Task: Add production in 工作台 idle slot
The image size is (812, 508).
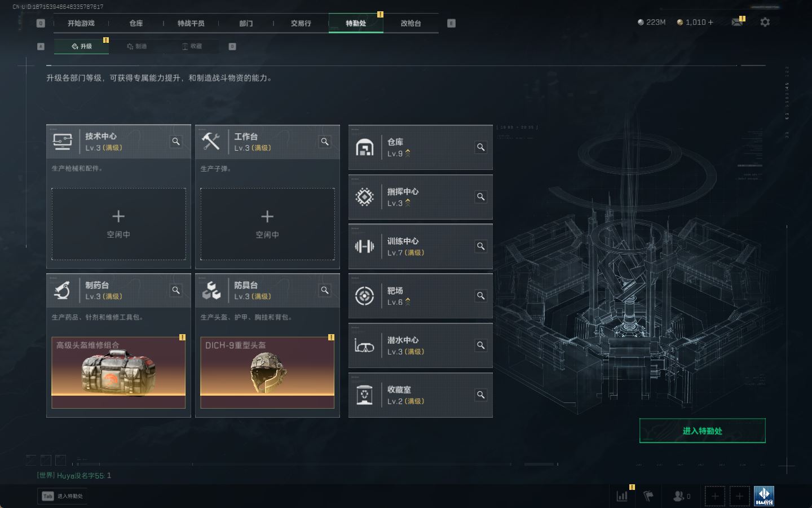Action: click(267, 224)
